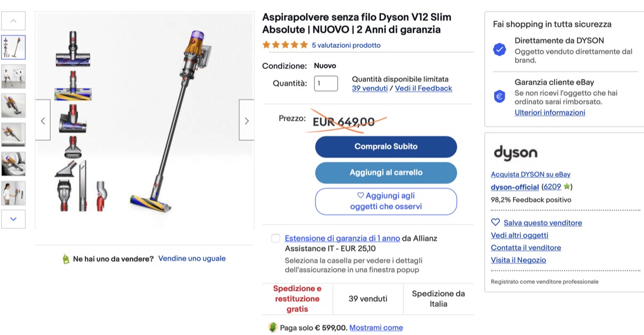
Task: Click the heart icon to save this seller
Action: point(495,222)
